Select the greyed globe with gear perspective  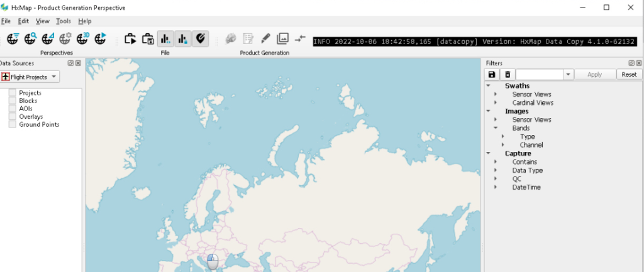pos(65,39)
